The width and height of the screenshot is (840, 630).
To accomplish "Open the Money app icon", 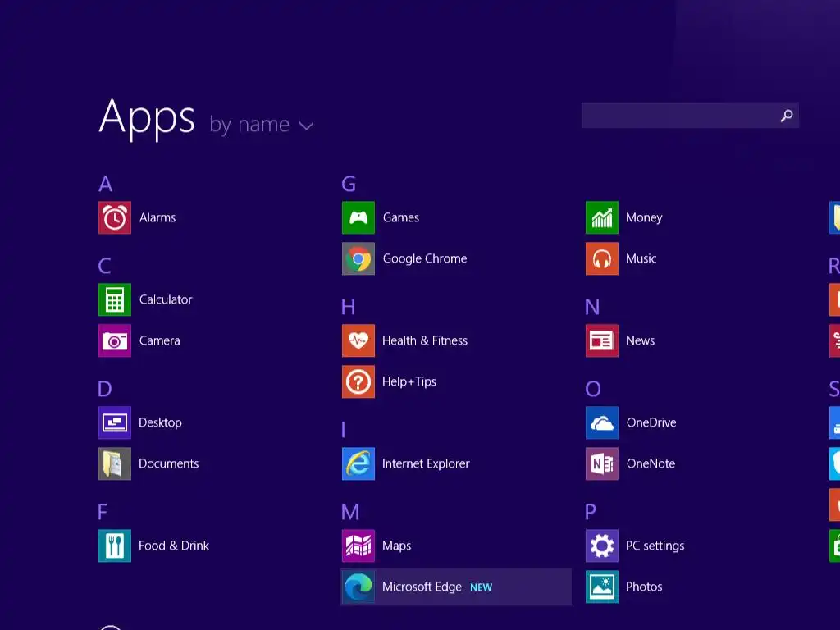I will (602, 217).
